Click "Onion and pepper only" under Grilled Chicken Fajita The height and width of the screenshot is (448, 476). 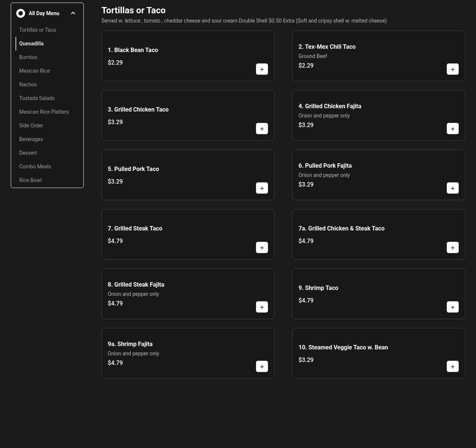click(x=324, y=116)
